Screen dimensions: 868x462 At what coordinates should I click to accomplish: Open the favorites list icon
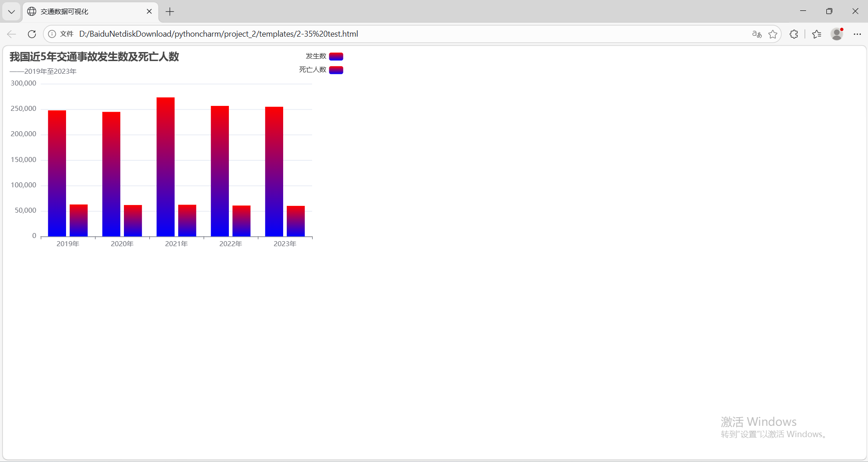coord(816,34)
